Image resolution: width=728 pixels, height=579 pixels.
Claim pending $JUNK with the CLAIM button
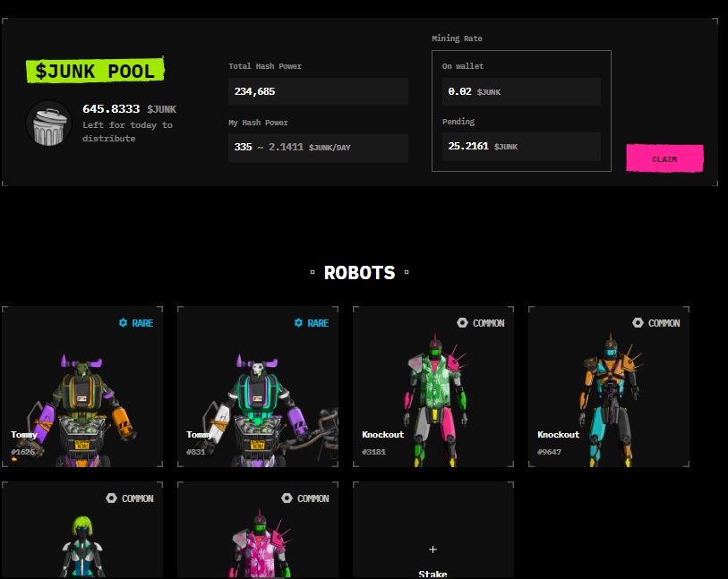(664, 158)
